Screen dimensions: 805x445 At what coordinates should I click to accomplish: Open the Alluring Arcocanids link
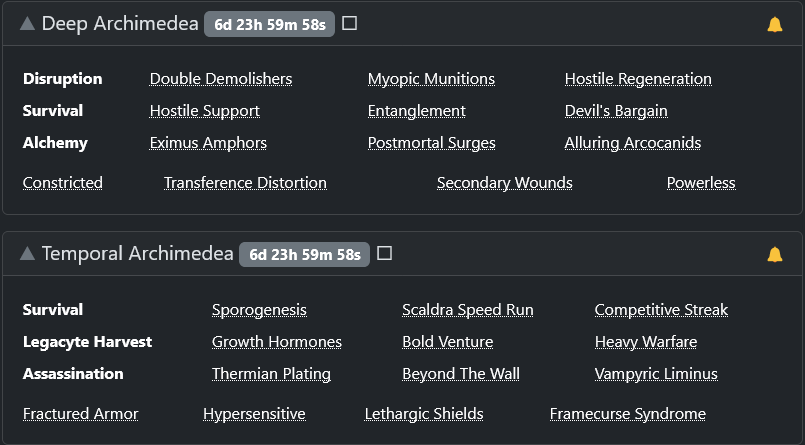point(632,143)
